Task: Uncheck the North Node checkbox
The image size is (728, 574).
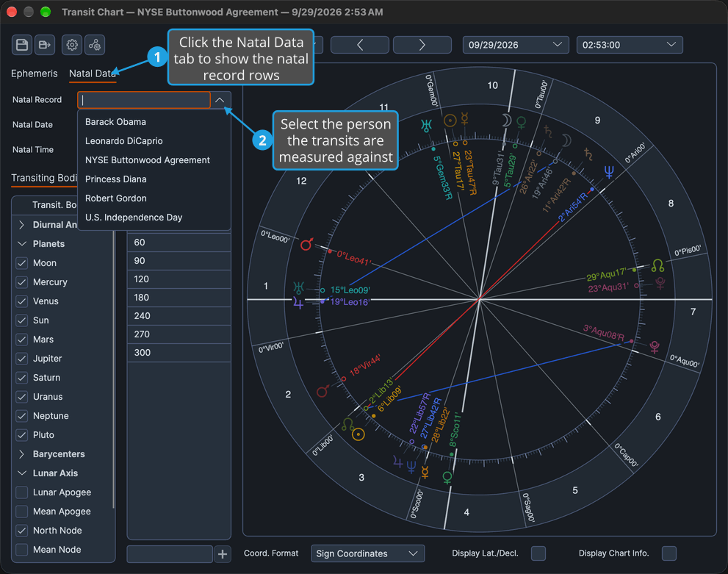Action: [x=22, y=531]
